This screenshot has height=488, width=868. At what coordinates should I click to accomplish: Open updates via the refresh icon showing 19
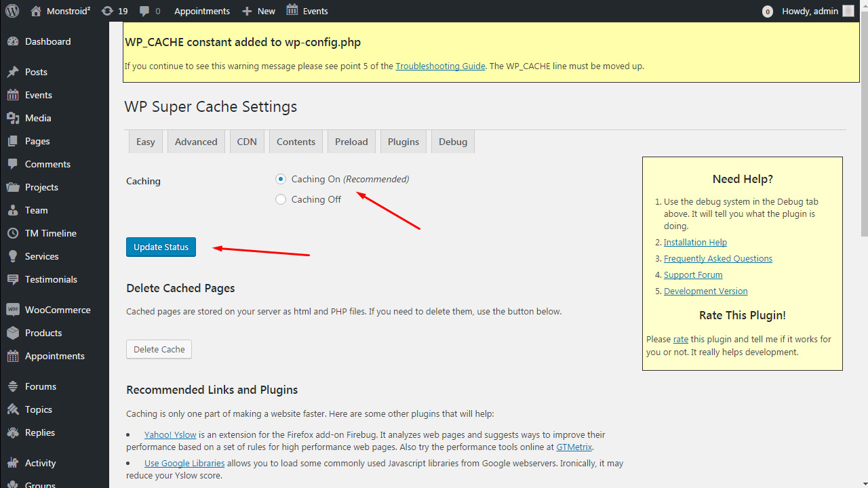(x=114, y=10)
